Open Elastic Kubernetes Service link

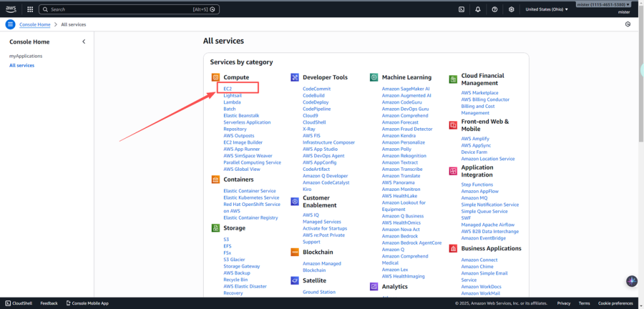tap(252, 198)
